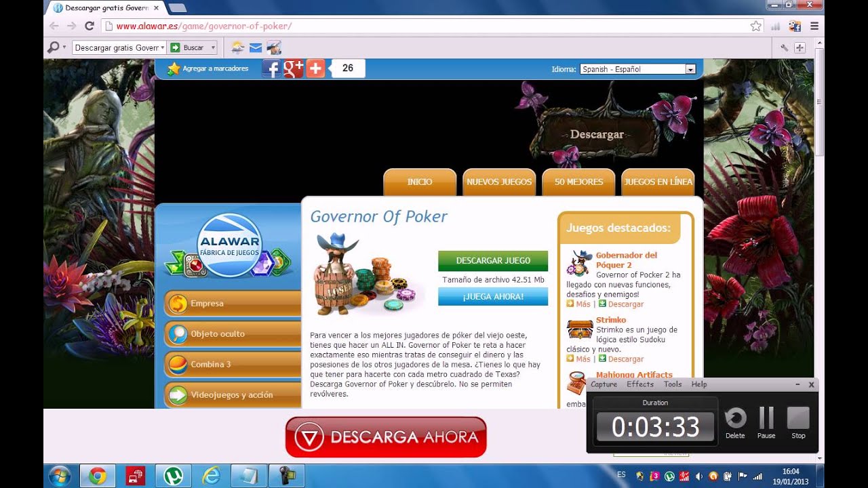
Task: Select the Empresa category
Action: pyautogui.click(x=233, y=304)
